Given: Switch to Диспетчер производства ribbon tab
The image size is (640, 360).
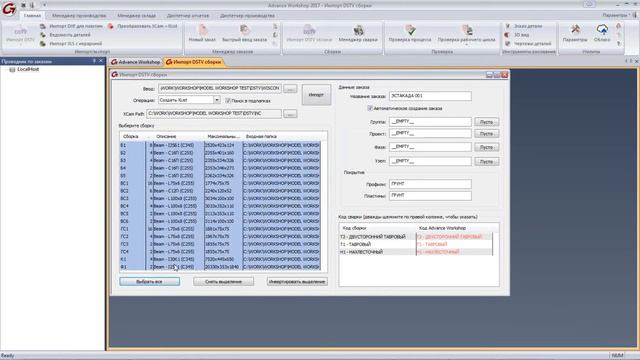Looking at the screenshot, I should (247, 16).
